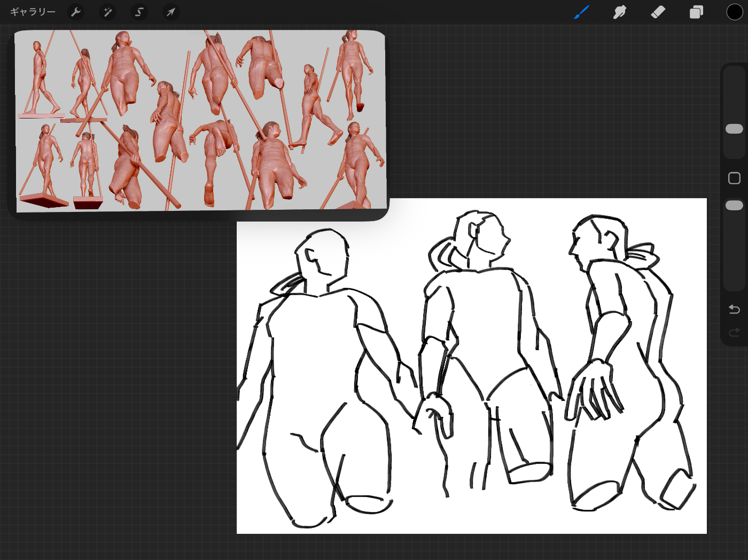The width and height of the screenshot is (748, 560).
Task: Open the black active color swatch
Action: [734, 12]
